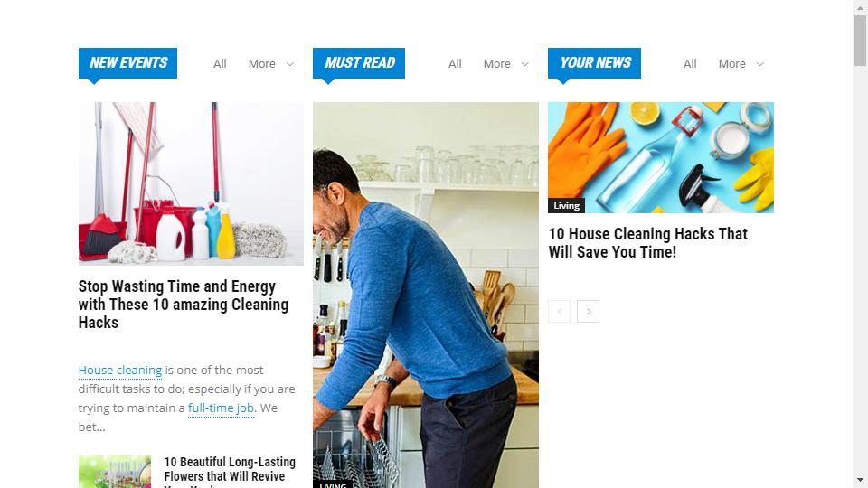Viewport: 868px width, 488px height.
Task: Click the next arrow under Your News
Action: point(588,312)
